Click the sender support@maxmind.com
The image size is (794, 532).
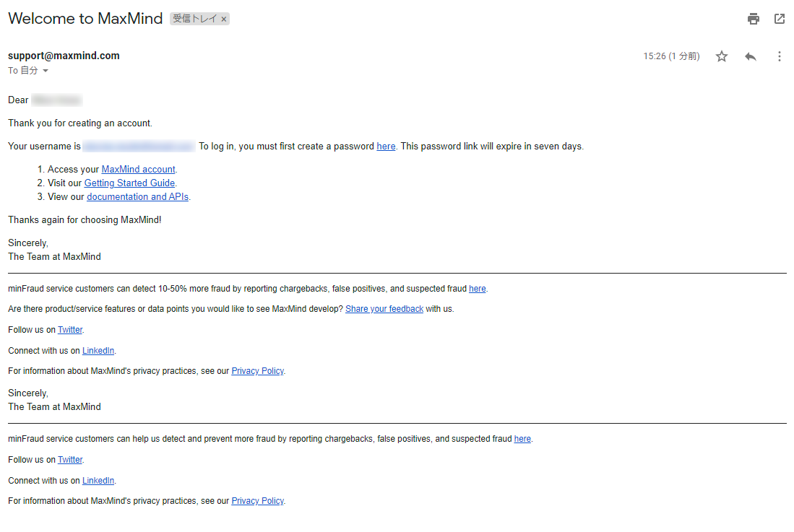[64, 56]
